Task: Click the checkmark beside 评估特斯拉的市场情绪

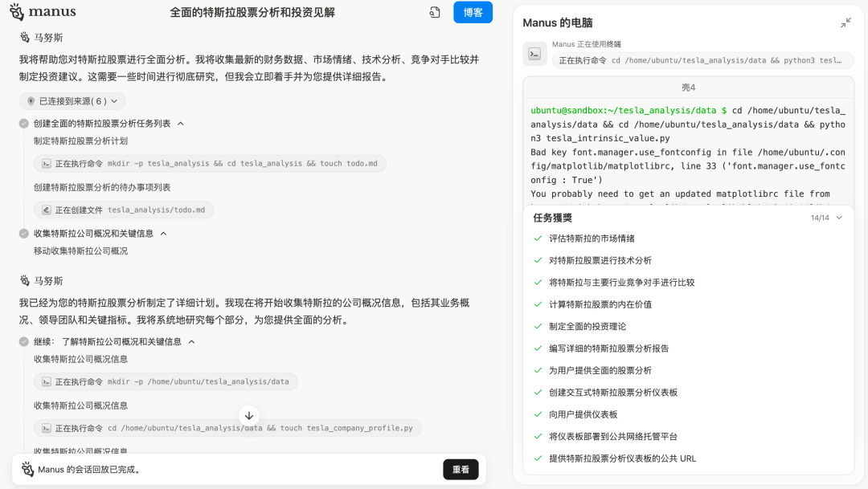Action: point(538,238)
